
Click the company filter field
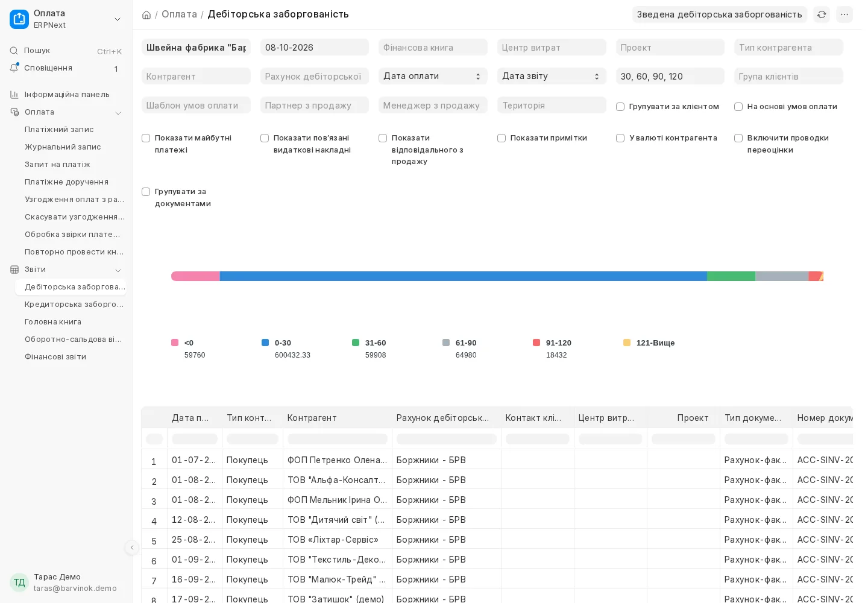coord(196,47)
